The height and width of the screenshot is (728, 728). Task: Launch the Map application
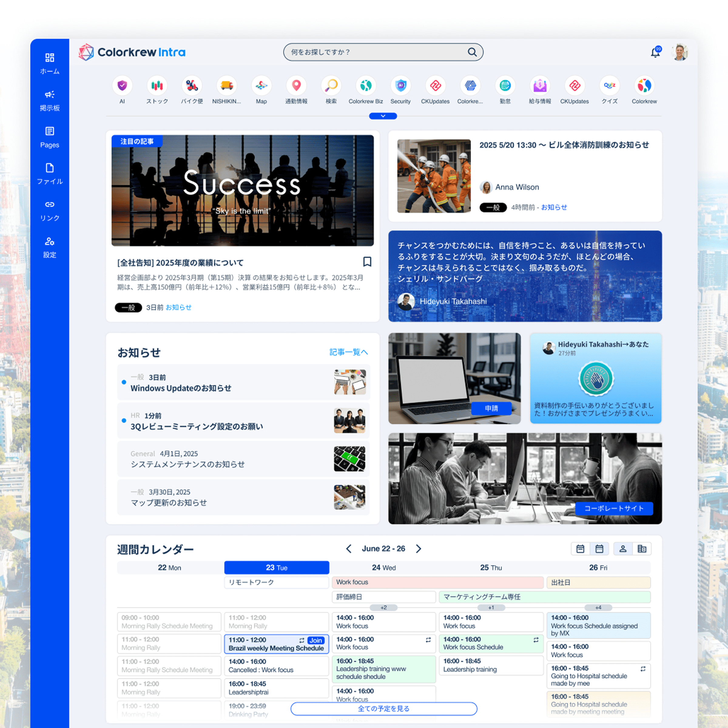click(261, 86)
